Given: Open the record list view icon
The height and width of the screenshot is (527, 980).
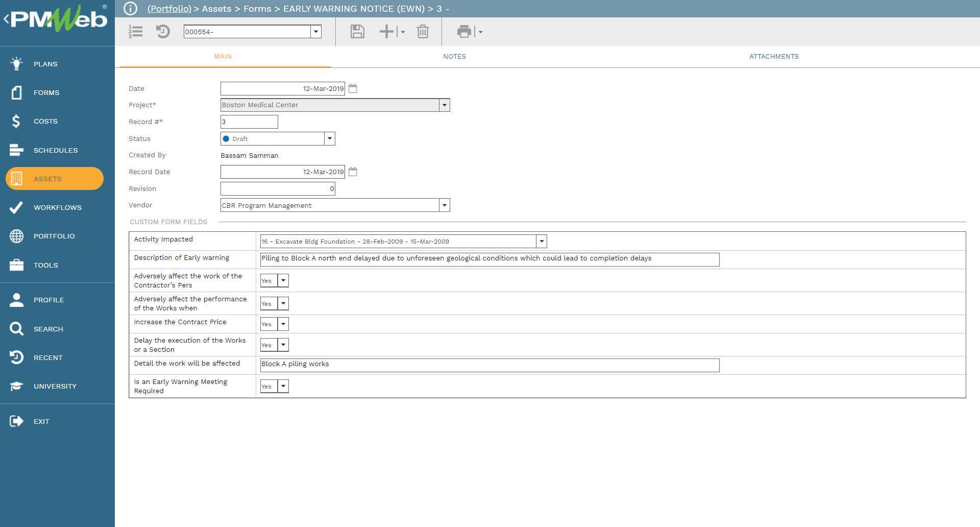Looking at the screenshot, I should 136,32.
